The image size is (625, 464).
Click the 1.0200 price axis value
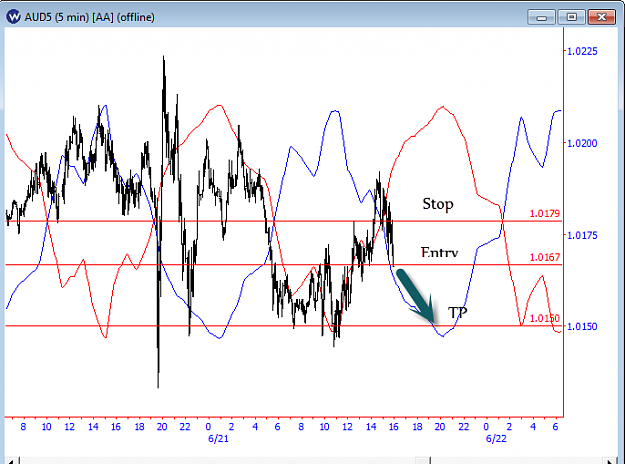(582, 143)
